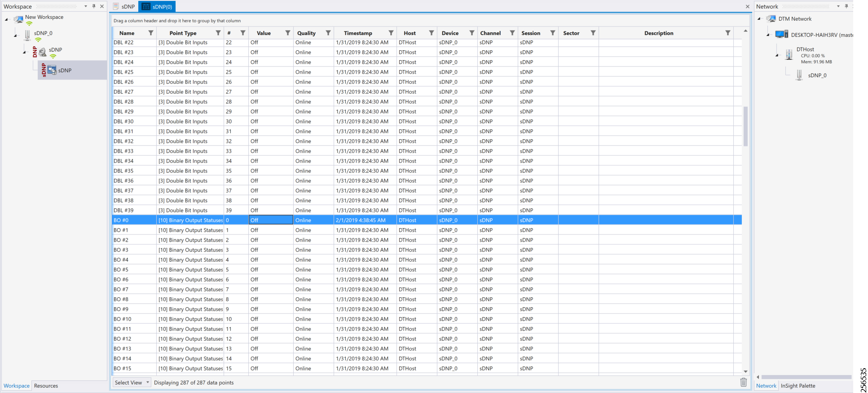This screenshot has height=393, width=868.
Task: Open the Workspace panel options dropdown arrow
Action: (86, 6)
